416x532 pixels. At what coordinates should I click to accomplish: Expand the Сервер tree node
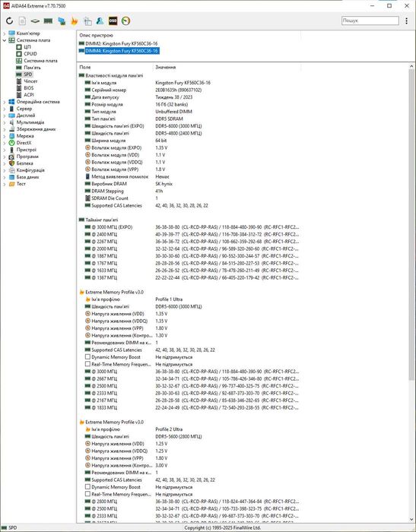pyautogui.click(x=4, y=109)
